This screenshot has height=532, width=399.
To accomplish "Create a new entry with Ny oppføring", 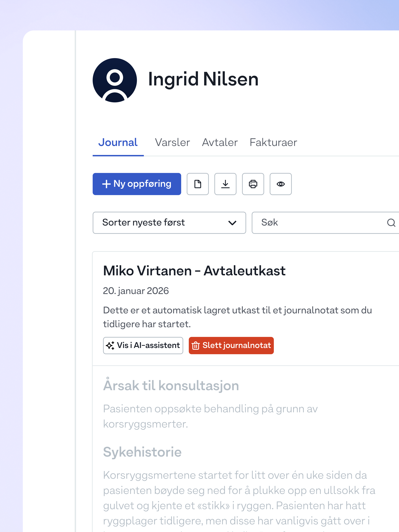I will click(x=137, y=184).
